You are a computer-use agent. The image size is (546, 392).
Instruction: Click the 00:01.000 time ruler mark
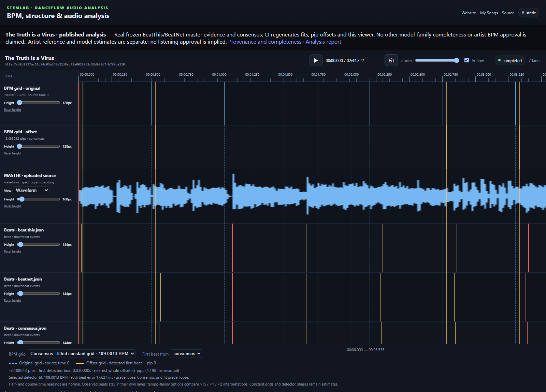pos(219,74)
